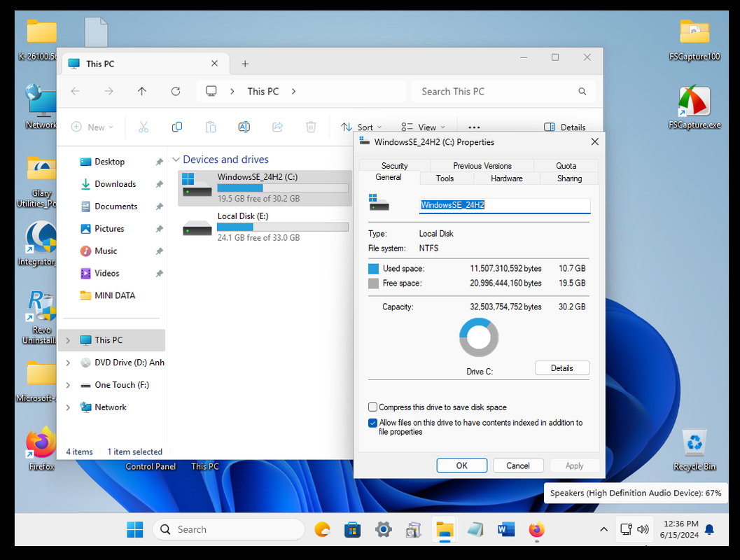
Task: Open the FSCapture100 folder on the desktop
Action: [694, 40]
